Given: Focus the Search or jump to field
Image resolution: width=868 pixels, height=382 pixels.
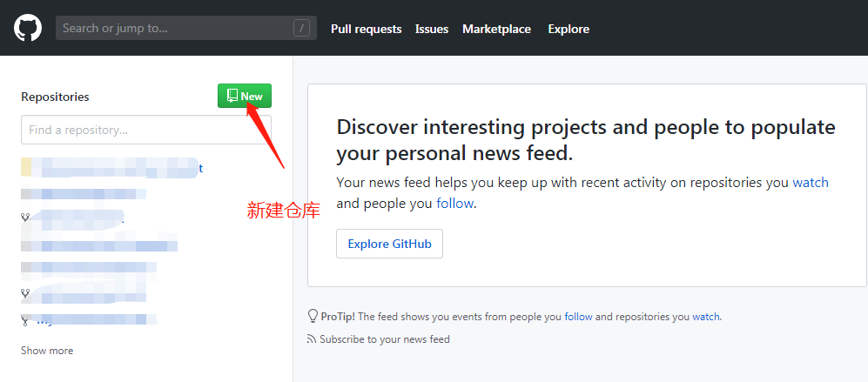Looking at the screenshot, I should point(186,28).
